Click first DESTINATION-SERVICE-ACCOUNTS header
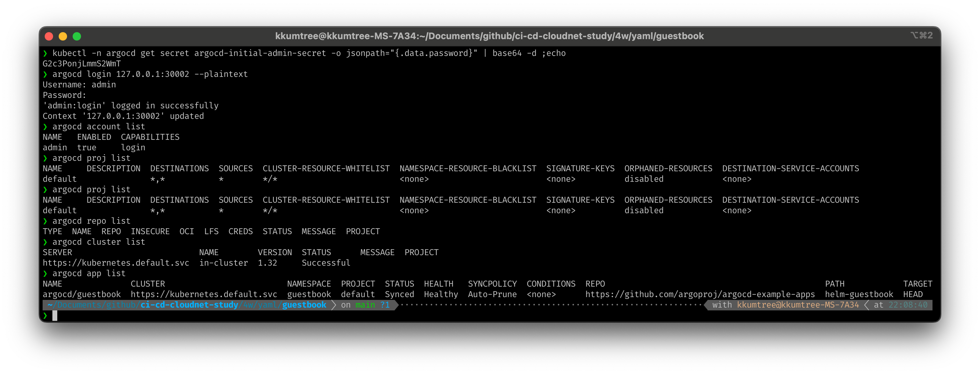The image size is (980, 374). click(x=791, y=168)
